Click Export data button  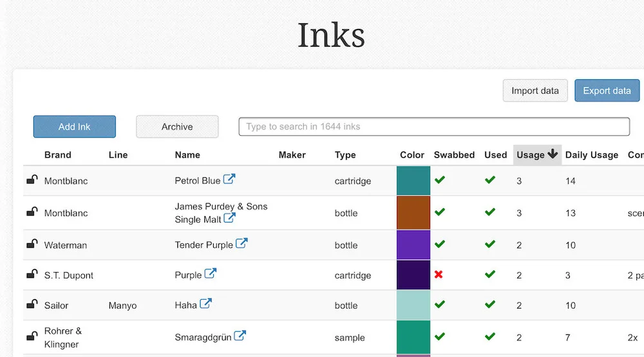[607, 90]
